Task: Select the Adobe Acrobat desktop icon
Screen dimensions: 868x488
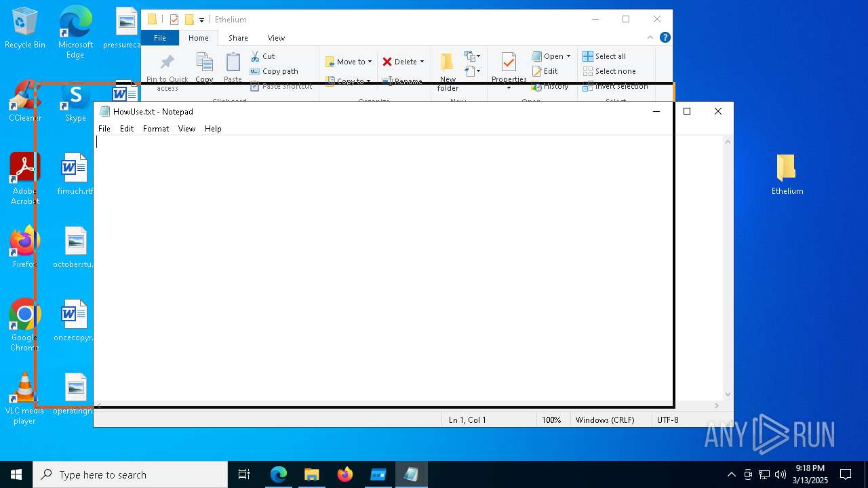Action: [x=25, y=179]
